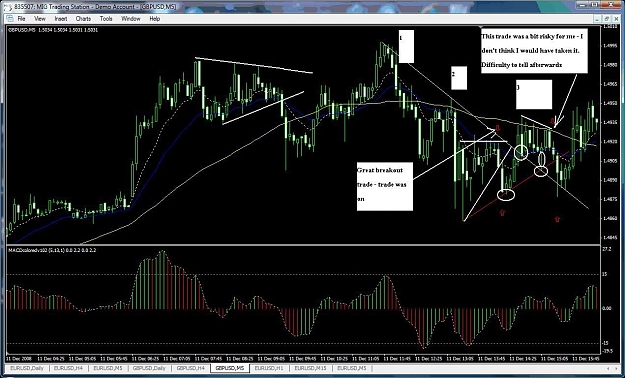The width and height of the screenshot is (625, 378).
Task: Click the 11 Dec 15:45 time label
Action: (585, 358)
